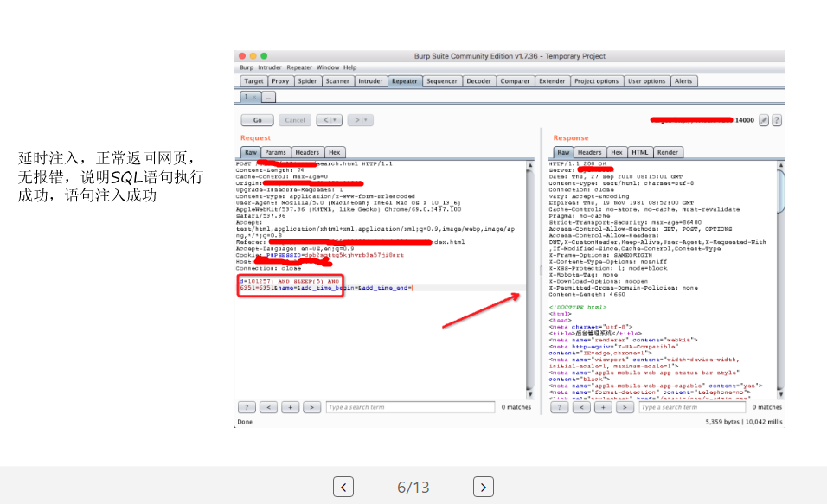
Task: Click response pane vertical scrollbar thumb
Action: pyautogui.click(x=781, y=191)
